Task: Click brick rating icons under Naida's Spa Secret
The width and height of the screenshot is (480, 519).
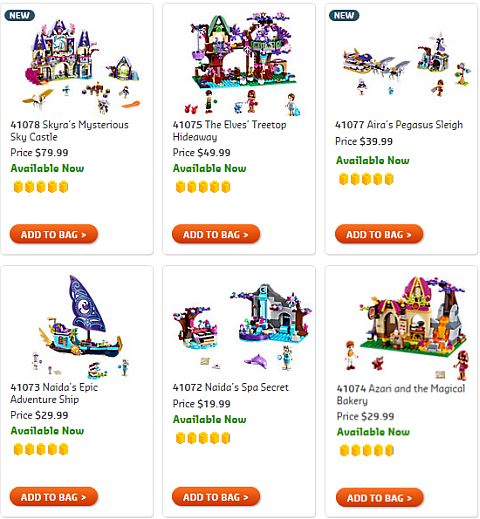Action: coord(203,438)
